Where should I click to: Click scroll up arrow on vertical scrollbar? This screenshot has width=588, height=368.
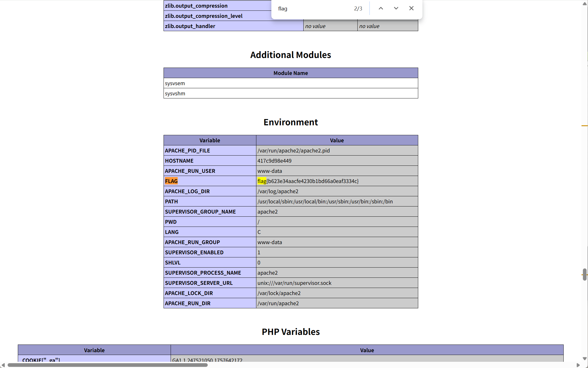point(584,4)
